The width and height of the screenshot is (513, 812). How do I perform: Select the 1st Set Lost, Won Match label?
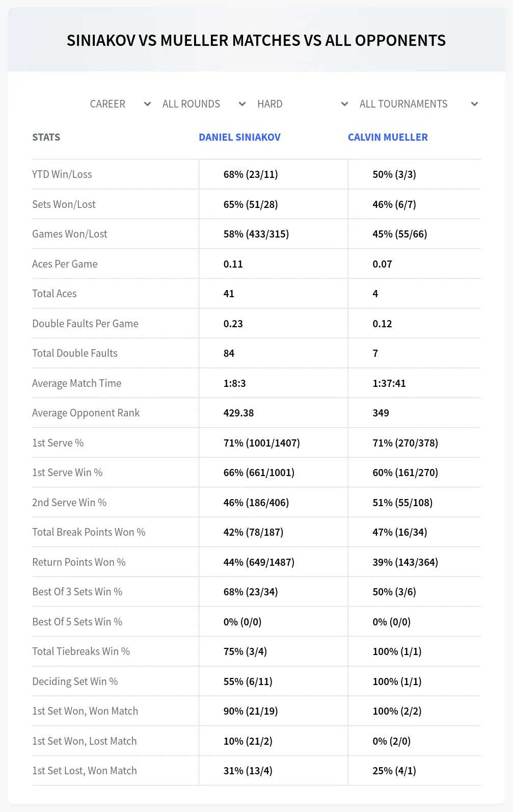(85, 771)
